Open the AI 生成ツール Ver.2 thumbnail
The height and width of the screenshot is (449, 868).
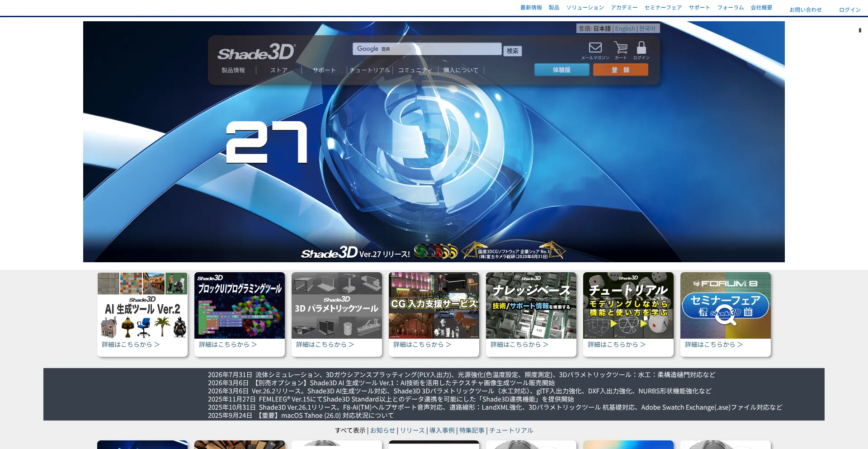point(142,305)
